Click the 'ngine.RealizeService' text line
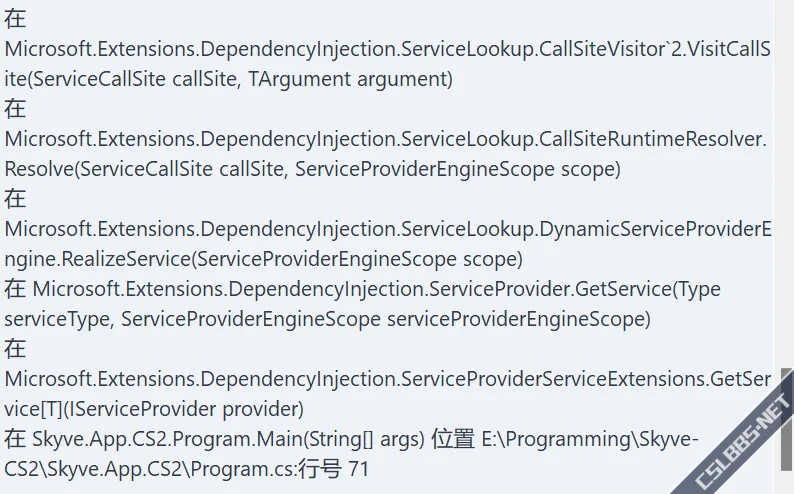 (263, 259)
